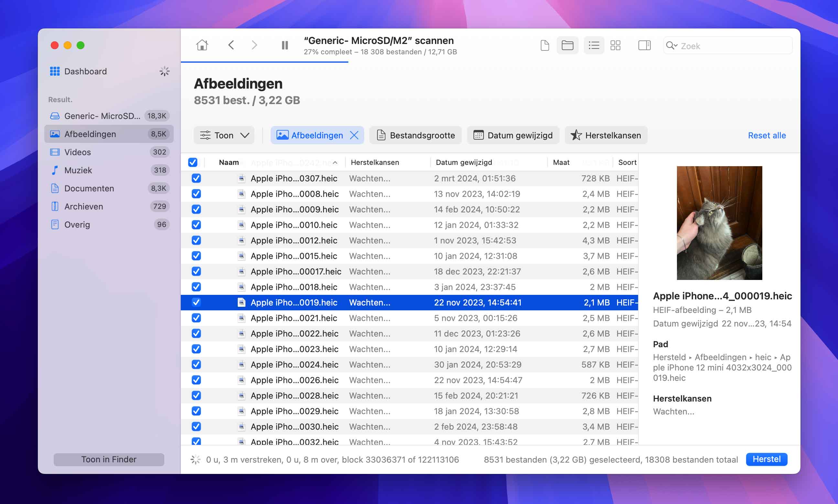Image resolution: width=838 pixels, height=504 pixels.
Task: Sort by Soort column header
Action: (x=627, y=162)
